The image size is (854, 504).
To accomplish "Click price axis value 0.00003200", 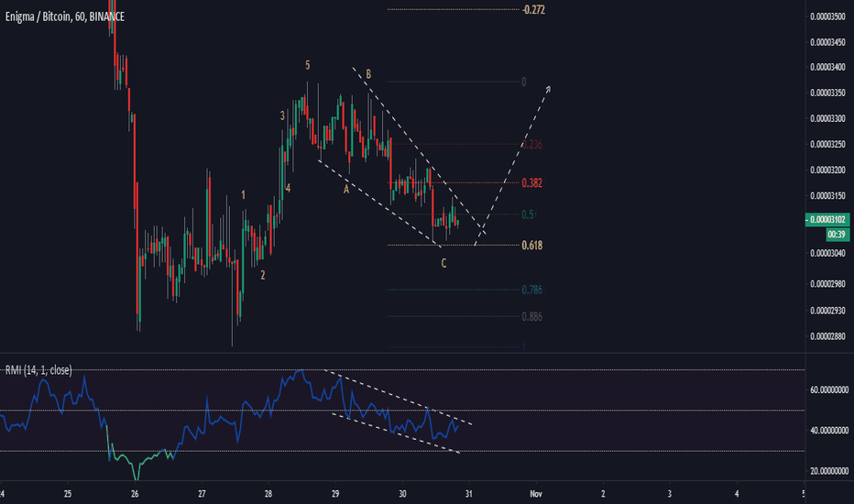I will (x=827, y=170).
